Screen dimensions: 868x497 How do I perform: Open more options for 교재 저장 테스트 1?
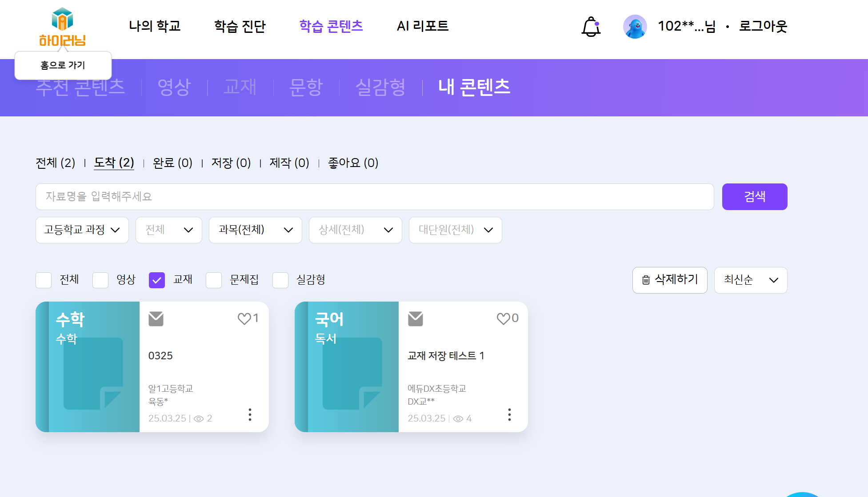[x=509, y=414]
